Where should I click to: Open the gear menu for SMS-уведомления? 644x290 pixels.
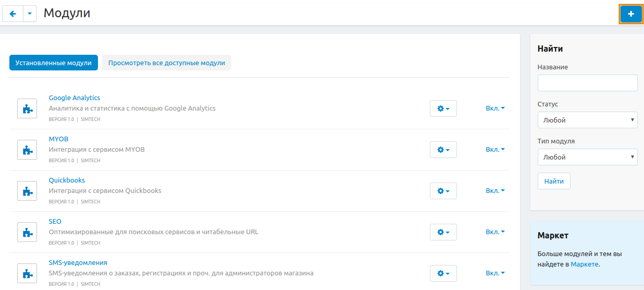pyautogui.click(x=443, y=273)
